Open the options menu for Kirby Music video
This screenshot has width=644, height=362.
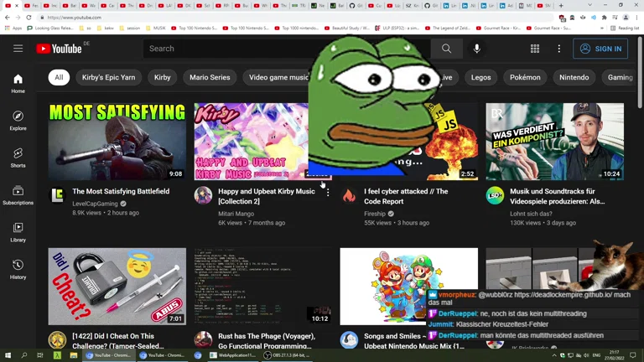click(x=328, y=193)
